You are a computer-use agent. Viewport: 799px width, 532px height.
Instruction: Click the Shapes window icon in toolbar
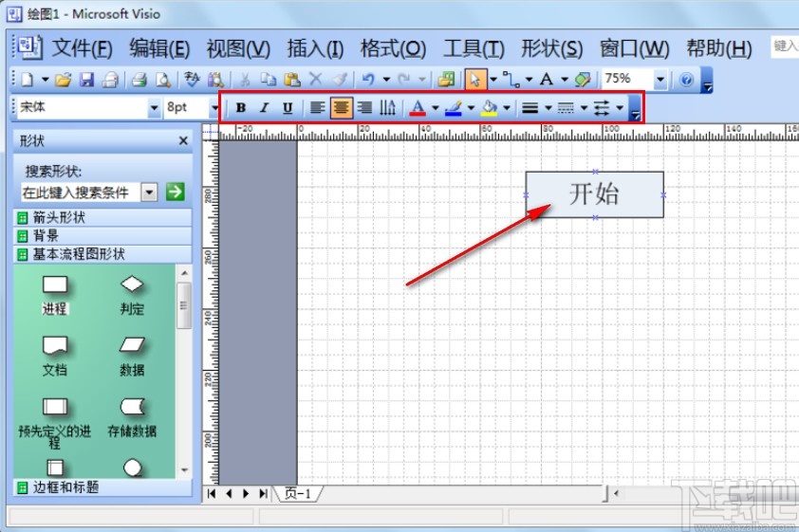(446, 80)
